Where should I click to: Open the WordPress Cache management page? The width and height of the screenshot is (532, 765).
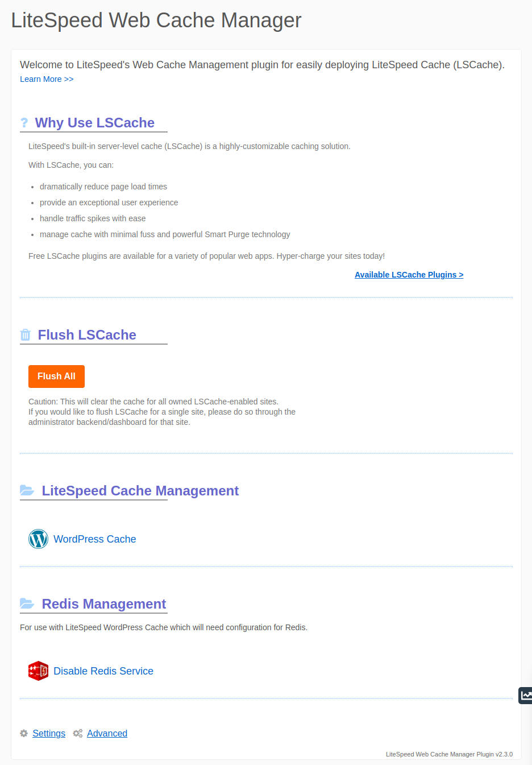coord(94,539)
